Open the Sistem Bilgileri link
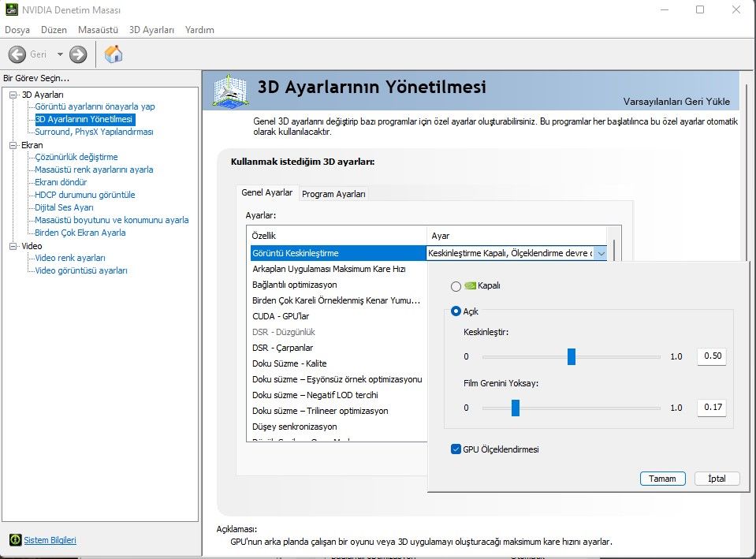Image resolution: width=756 pixels, height=559 pixels. click(x=50, y=540)
